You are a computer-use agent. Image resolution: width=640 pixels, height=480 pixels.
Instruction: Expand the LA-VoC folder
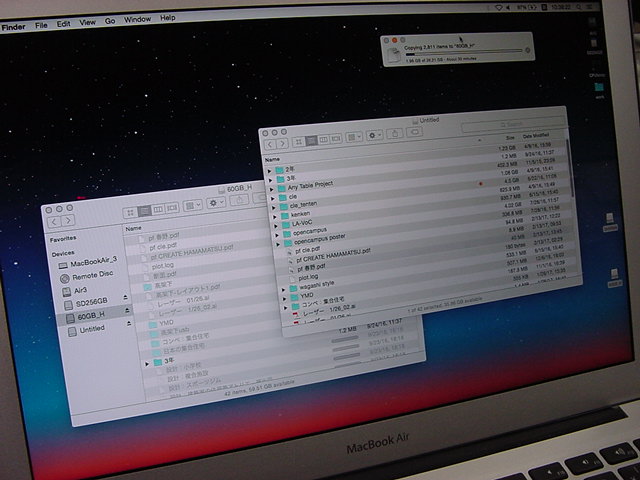[x=277, y=226]
